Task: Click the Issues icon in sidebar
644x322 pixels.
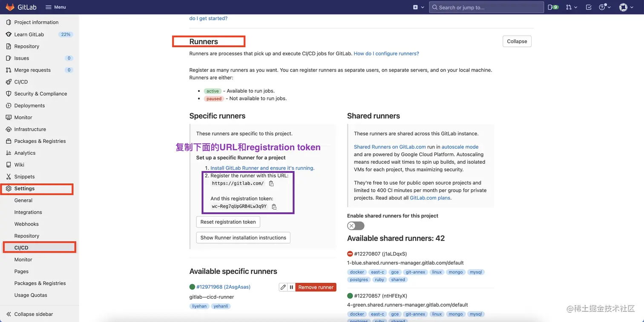Action: click(x=9, y=58)
